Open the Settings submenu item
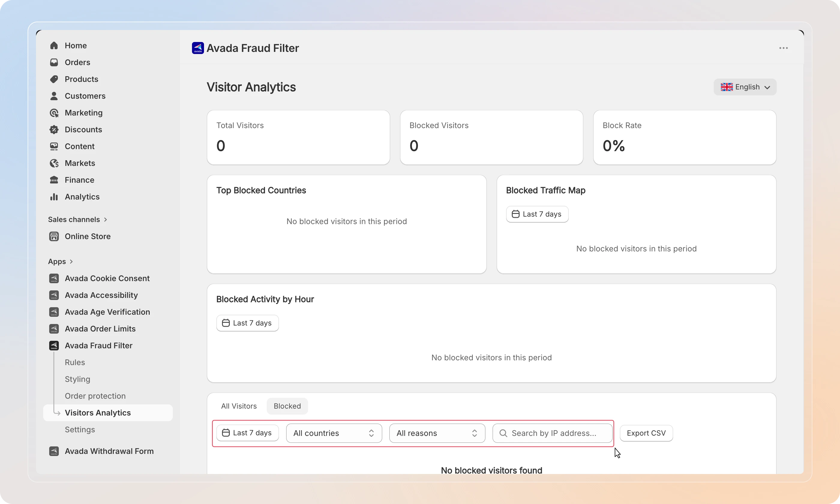840x504 pixels. pos(80,430)
